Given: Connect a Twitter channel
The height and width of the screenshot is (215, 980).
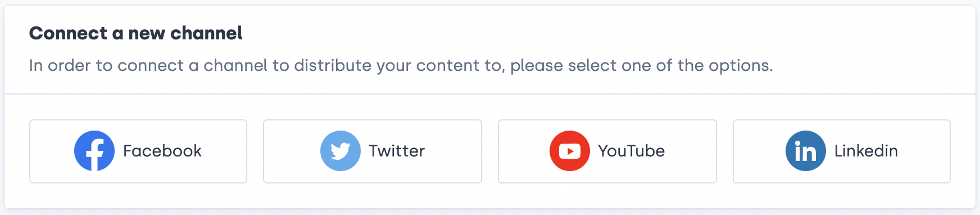Looking at the screenshot, I should [373, 151].
